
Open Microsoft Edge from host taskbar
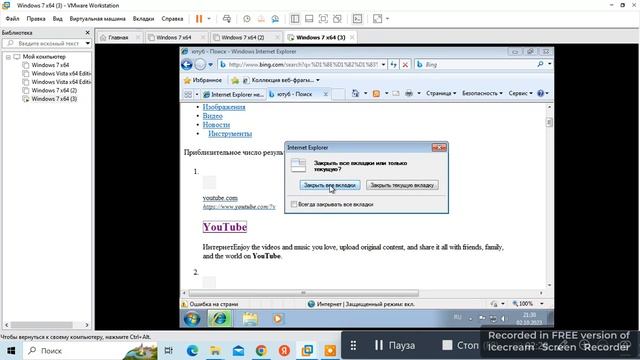click(192, 350)
